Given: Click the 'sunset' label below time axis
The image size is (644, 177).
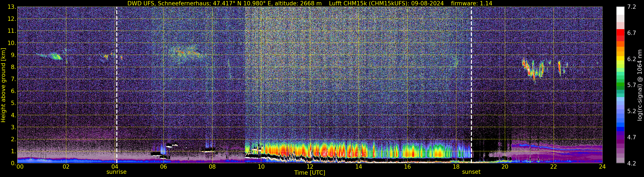Looking at the screenshot, I should click(x=471, y=172).
